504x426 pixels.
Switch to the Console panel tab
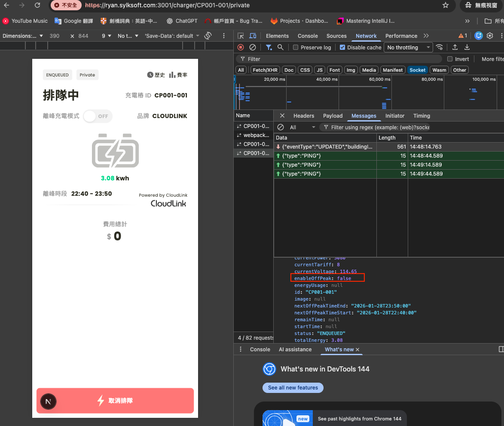pos(308,36)
